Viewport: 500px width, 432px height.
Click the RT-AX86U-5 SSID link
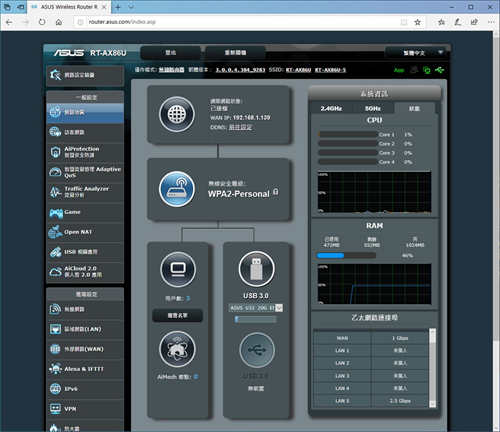pos(330,70)
